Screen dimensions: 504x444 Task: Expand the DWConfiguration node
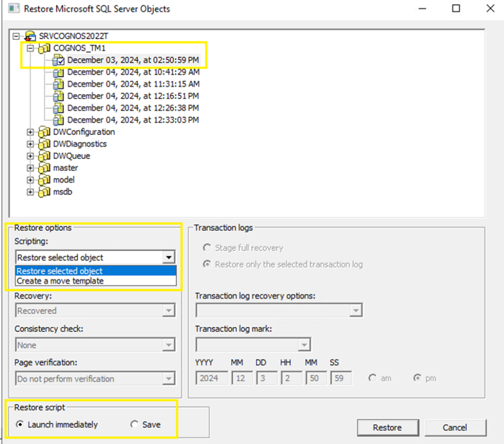30,132
